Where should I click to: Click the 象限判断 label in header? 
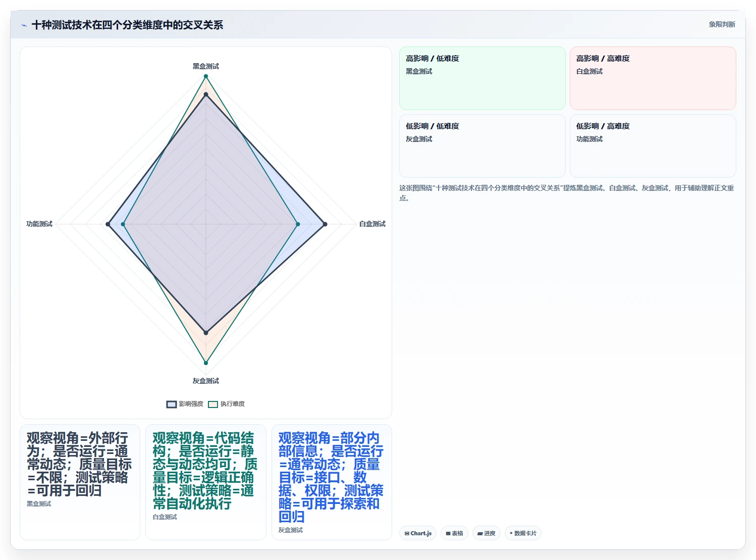(x=722, y=24)
